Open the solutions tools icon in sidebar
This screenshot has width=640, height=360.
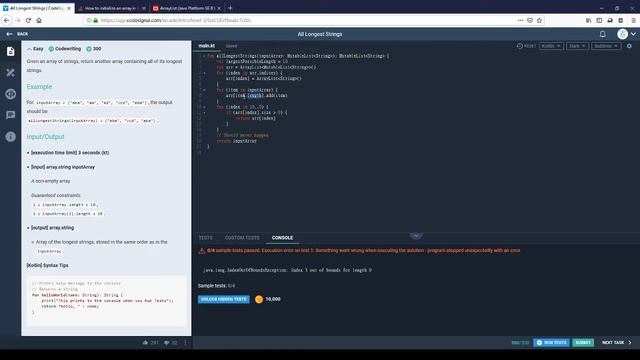pyautogui.click(x=11, y=73)
